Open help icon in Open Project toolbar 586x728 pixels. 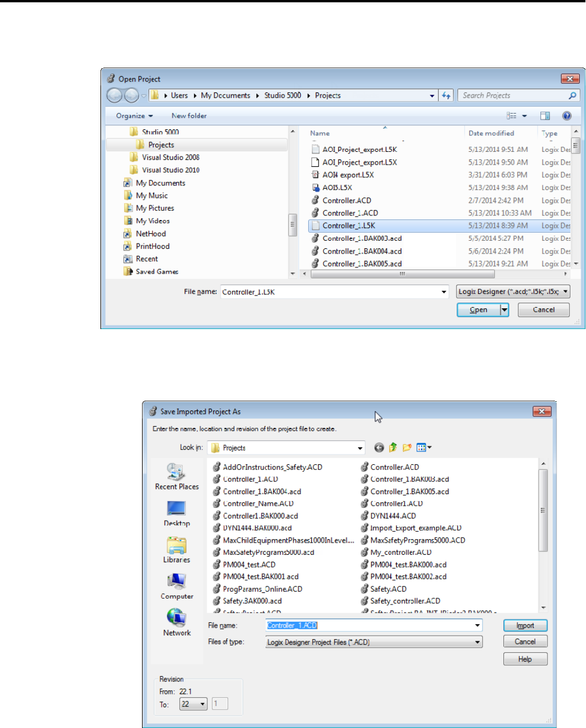pyautogui.click(x=567, y=116)
